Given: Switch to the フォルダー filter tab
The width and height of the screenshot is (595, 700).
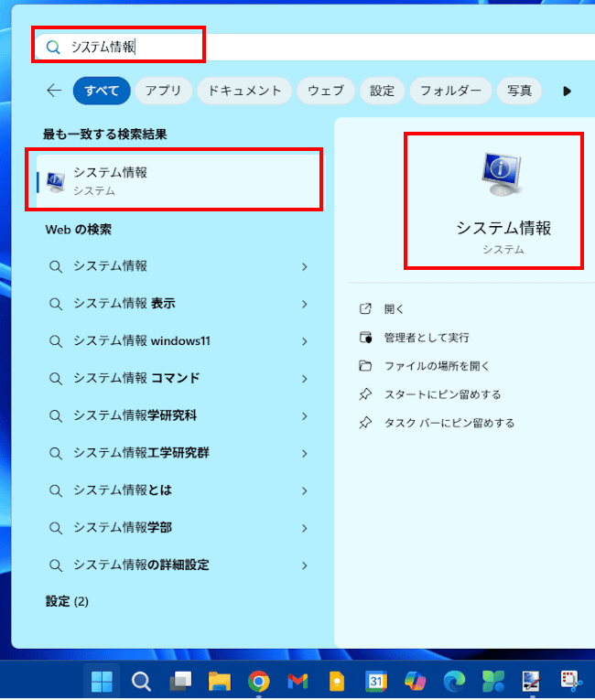Looking at the screenshot, I should coord(450,91).
